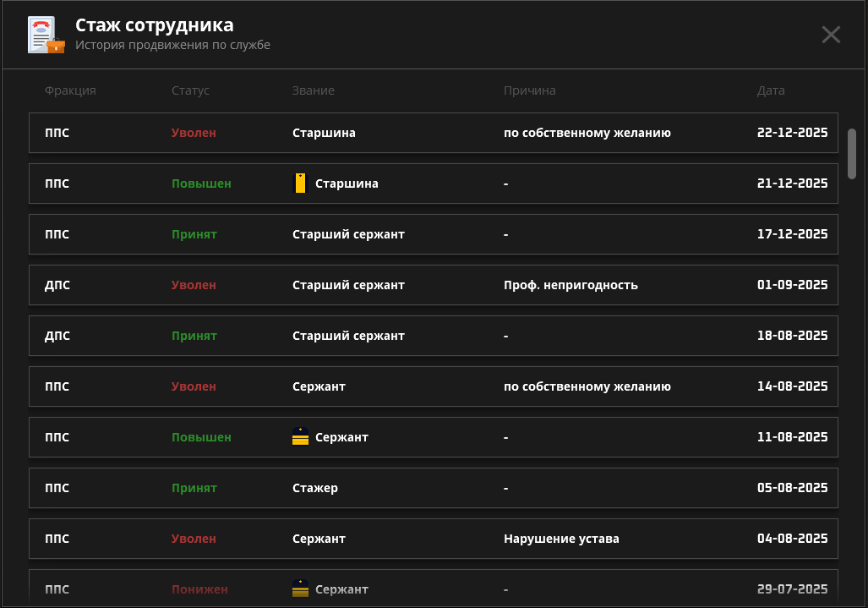This screenshot has width=868, height=608.
Task: Close the Стаж сотрудника window
Action: [831, 35]
